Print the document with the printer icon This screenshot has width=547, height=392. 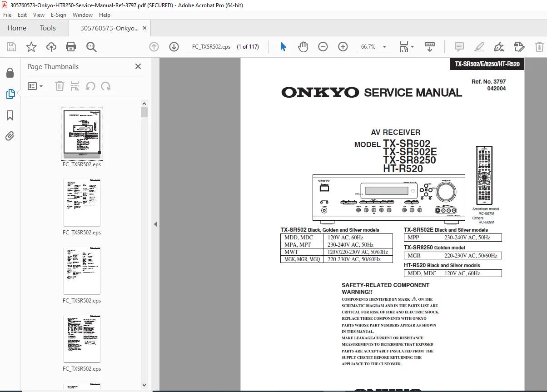point(71,47)
